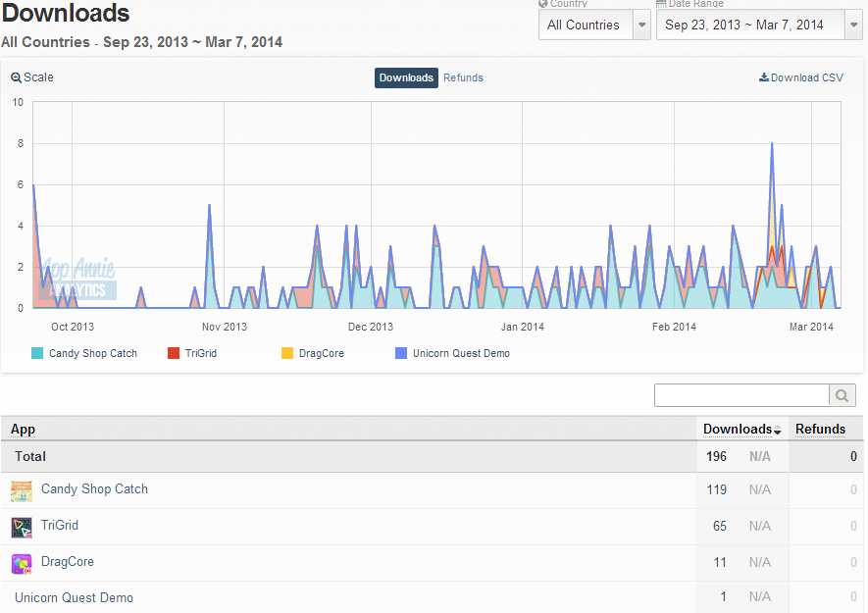Image resolution: width=868 pixels, height=613 pixels.
Task: Expand the Date Range dropdown arrow
Action: 853,25
